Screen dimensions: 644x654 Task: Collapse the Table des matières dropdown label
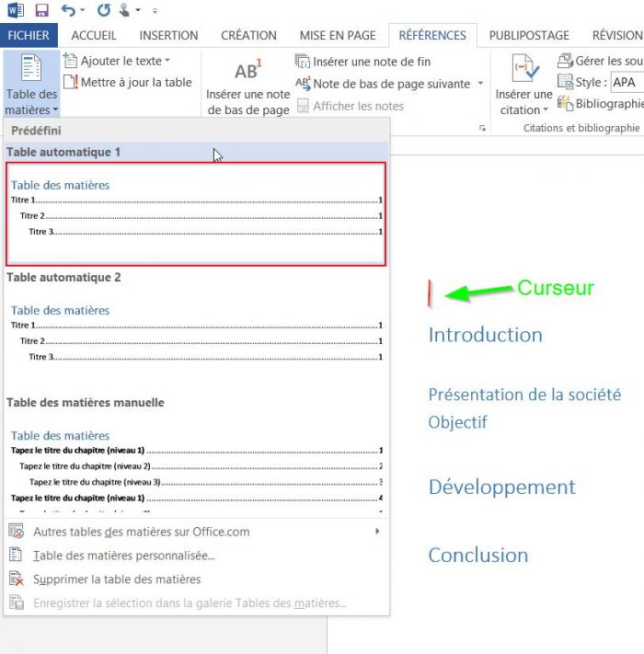(31, 102)
